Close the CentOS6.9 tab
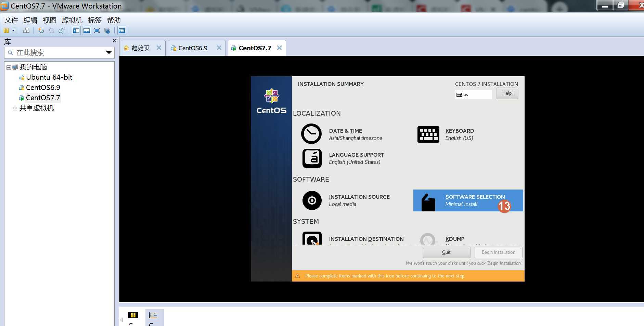Screen dimensions: 644x326 [x=219, y=48]
